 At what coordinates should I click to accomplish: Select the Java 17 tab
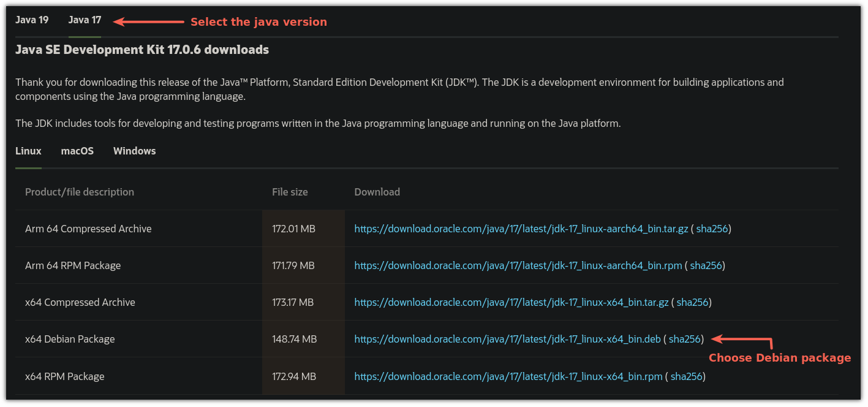[x=85, y=20]
